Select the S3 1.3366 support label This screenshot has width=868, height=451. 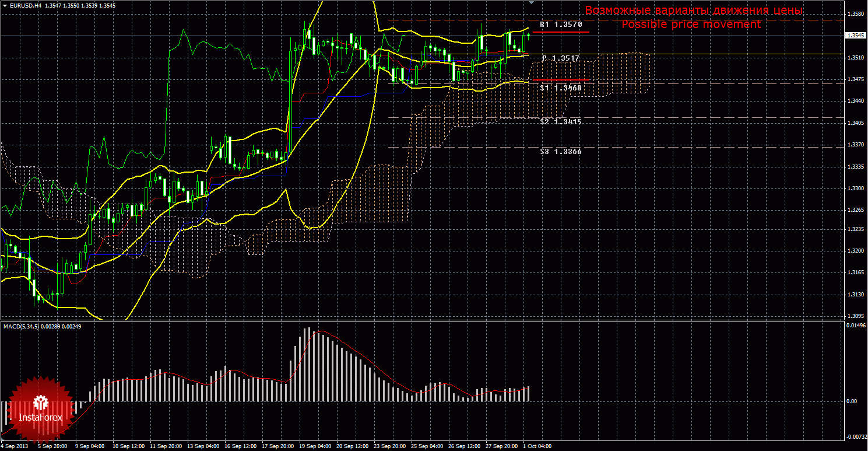point(560,151)
